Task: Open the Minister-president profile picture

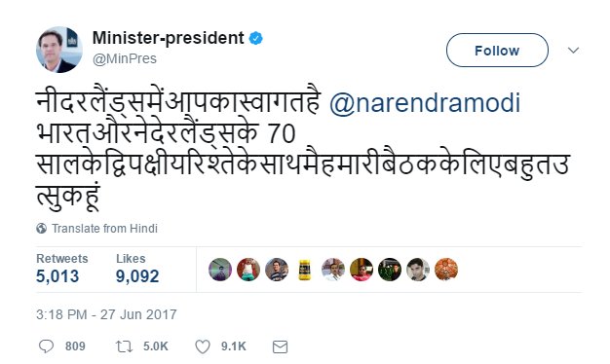Action: pos(59,50)
